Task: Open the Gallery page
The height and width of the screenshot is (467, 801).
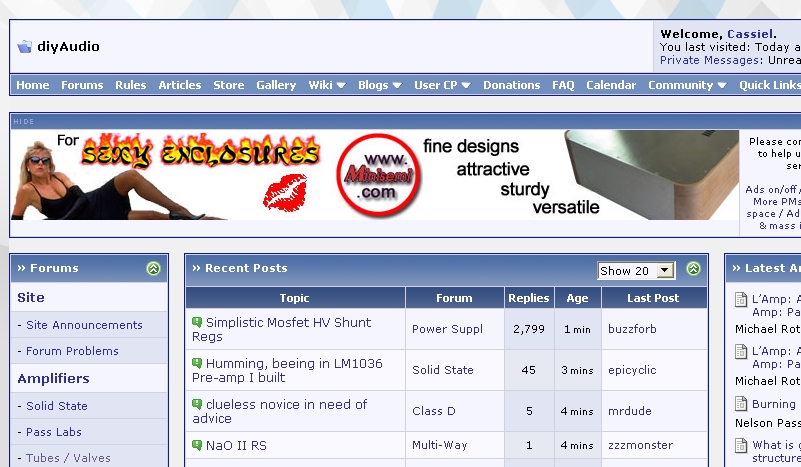Action: 276,85
